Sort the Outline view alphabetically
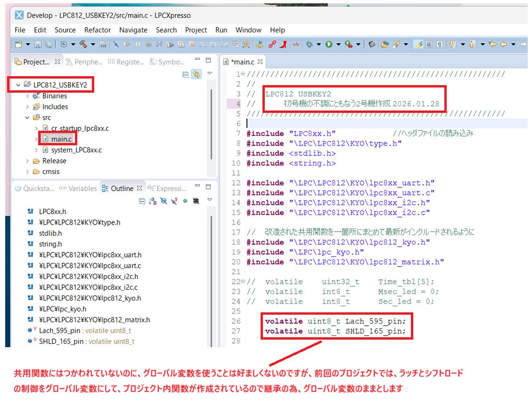Image resolution: width=532 pixels, height=405 pixels. pyautogui.click(x=153, y=201)
